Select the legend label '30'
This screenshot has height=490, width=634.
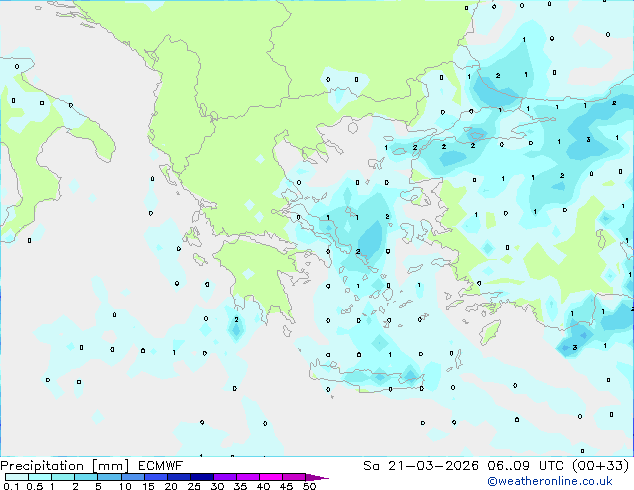[218, 486]
